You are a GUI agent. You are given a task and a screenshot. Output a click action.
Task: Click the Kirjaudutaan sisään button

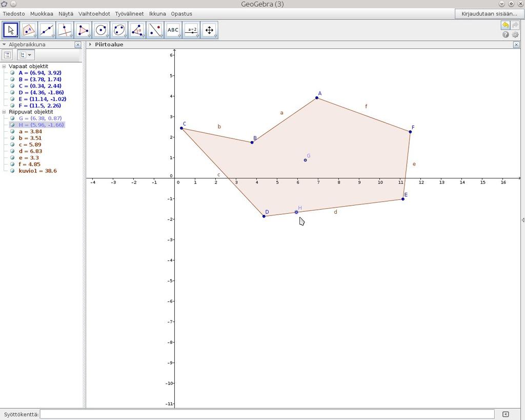coord(489,14)
